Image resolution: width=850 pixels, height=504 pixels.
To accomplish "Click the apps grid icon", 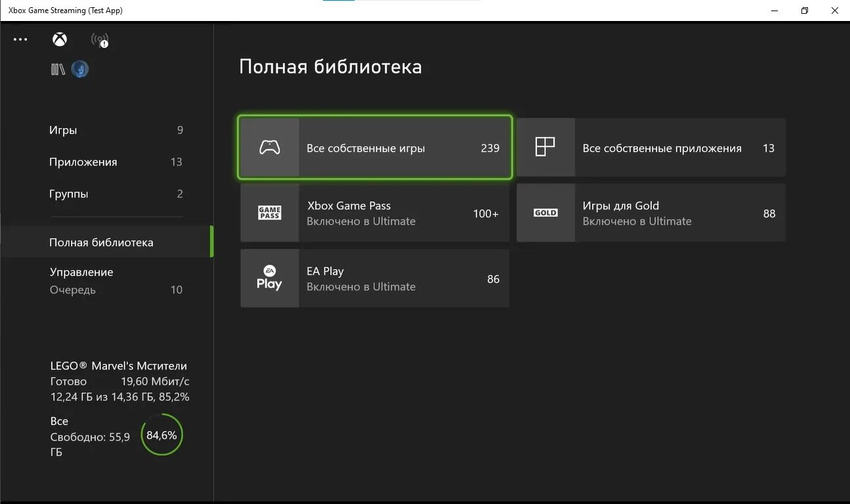I will coord(545,147).
